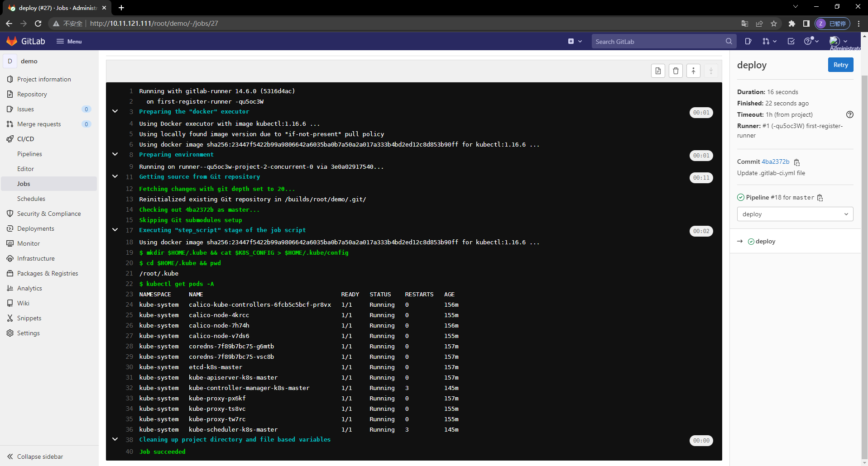Copy the commit SHA using the clipboard icon
This screenshot has height=466, width=868.
[797, 162]
